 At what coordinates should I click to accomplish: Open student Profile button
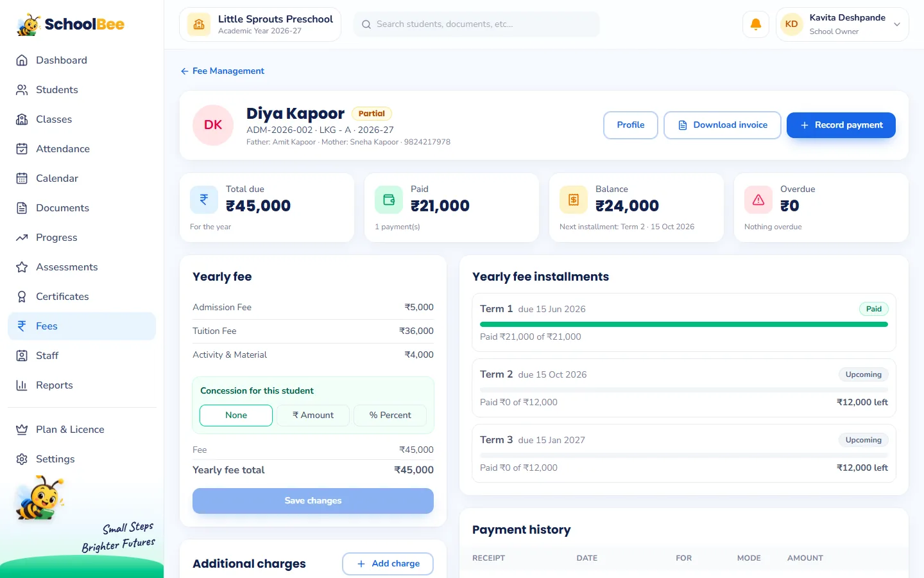[631, 125]
